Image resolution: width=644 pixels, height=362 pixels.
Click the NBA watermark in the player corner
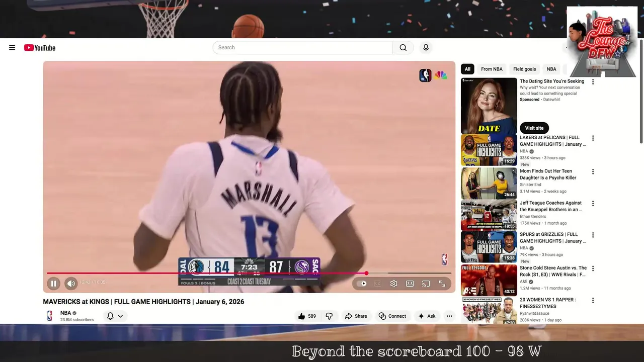[445, 259]
